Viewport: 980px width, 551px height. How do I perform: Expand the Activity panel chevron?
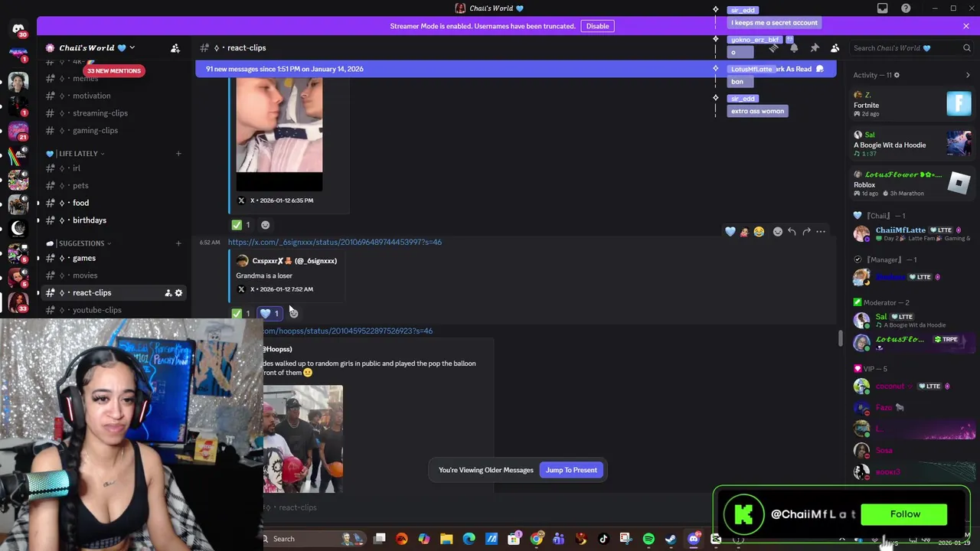tap(968, 75)
